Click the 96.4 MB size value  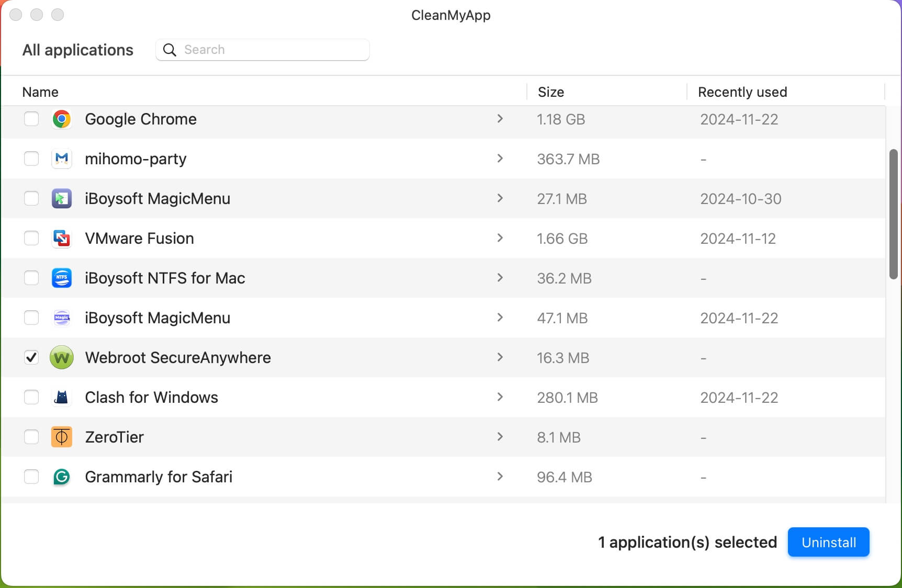click(x=565, y=477)
